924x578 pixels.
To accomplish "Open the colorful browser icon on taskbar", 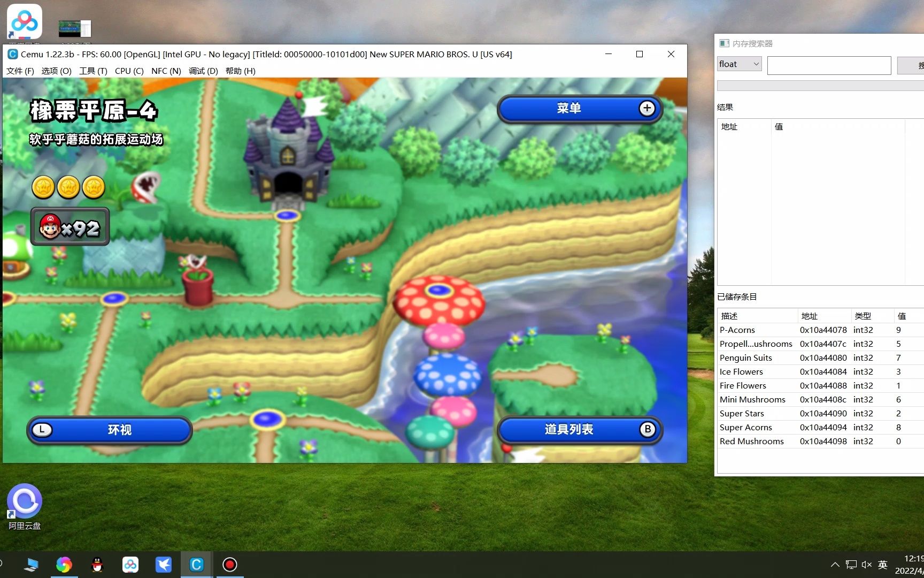I will (64, 565).
